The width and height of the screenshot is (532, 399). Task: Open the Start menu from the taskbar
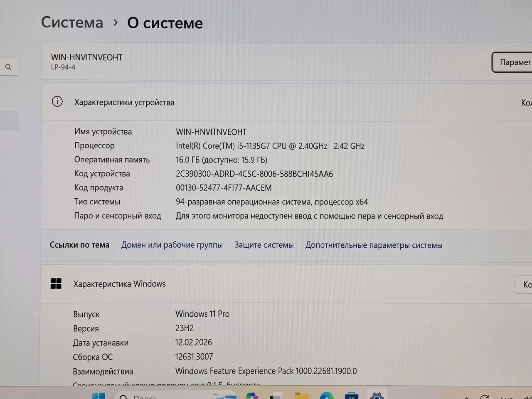coord(99,395)
